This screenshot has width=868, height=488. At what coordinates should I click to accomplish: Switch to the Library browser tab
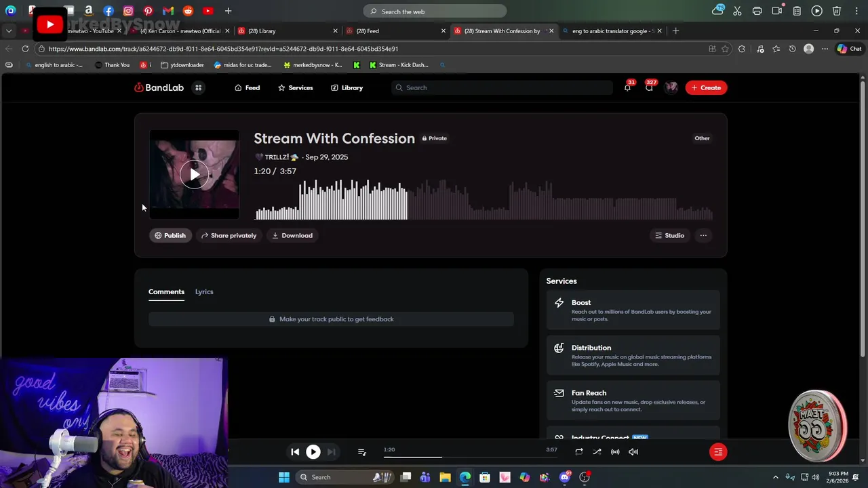(287, 30)
